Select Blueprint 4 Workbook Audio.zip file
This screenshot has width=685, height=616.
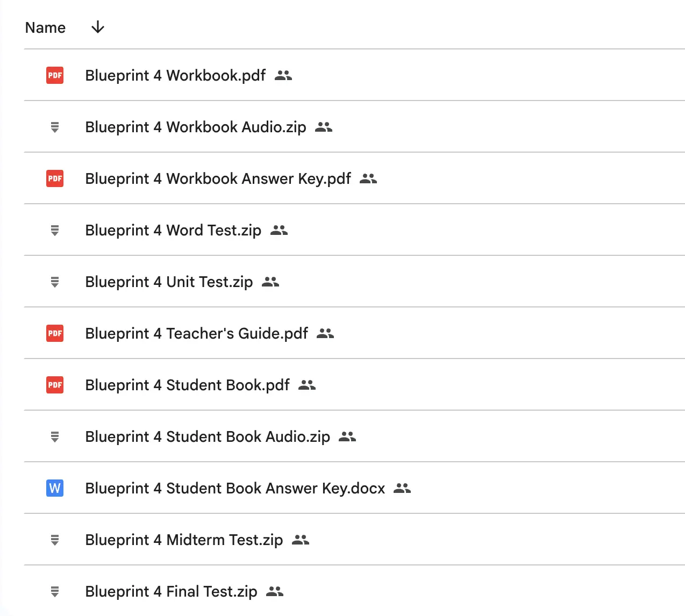coord(196,127)
